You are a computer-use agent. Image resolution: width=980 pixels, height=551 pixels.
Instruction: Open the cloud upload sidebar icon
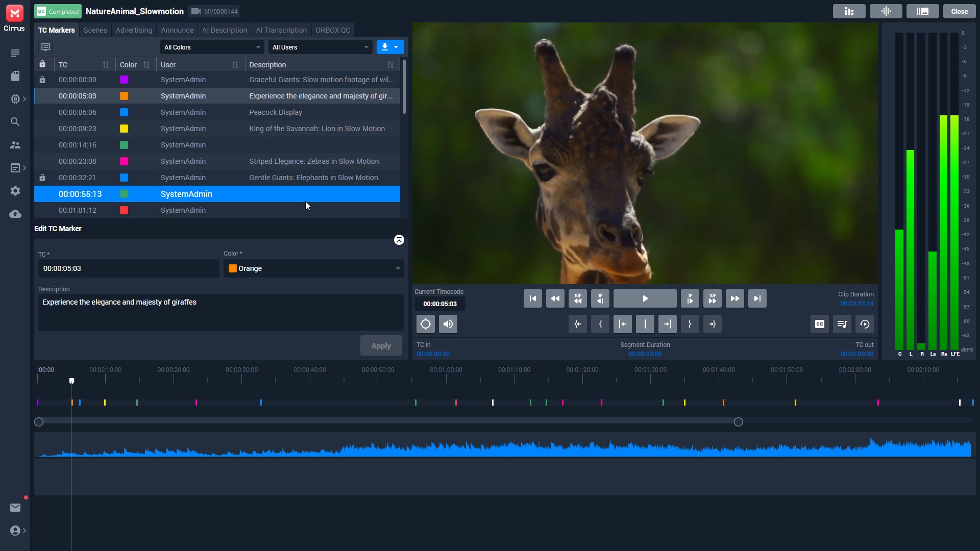pyautogui.click(x=15, y=214)
